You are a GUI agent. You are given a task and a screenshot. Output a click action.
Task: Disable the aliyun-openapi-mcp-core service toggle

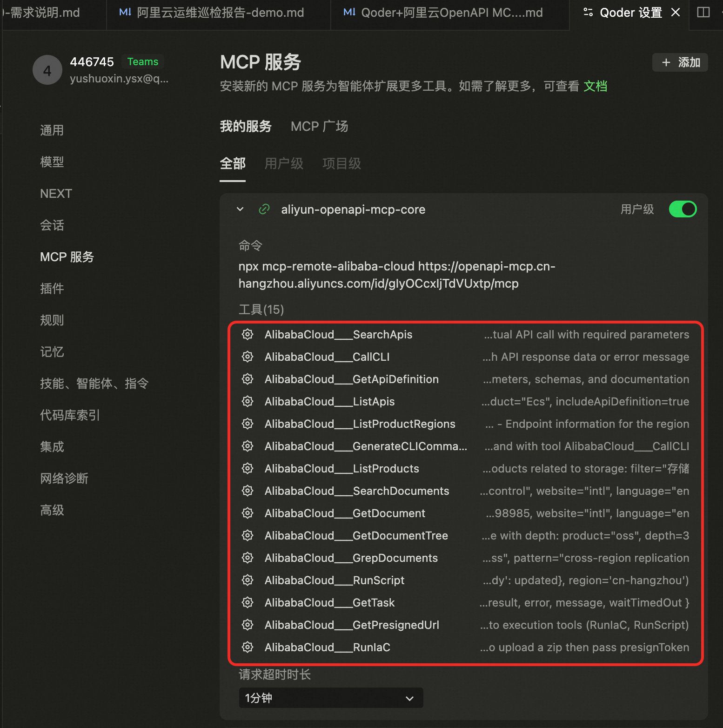tap(683, 209)
